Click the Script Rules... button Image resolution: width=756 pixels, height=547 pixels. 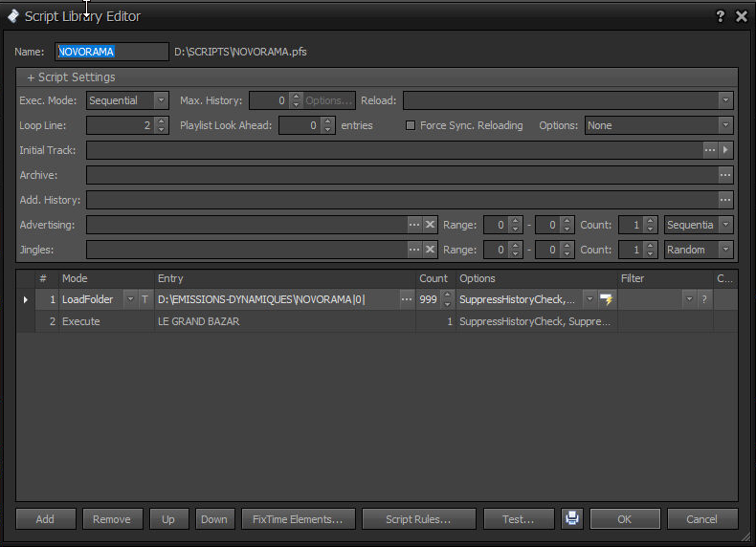[x=417, y=519]
